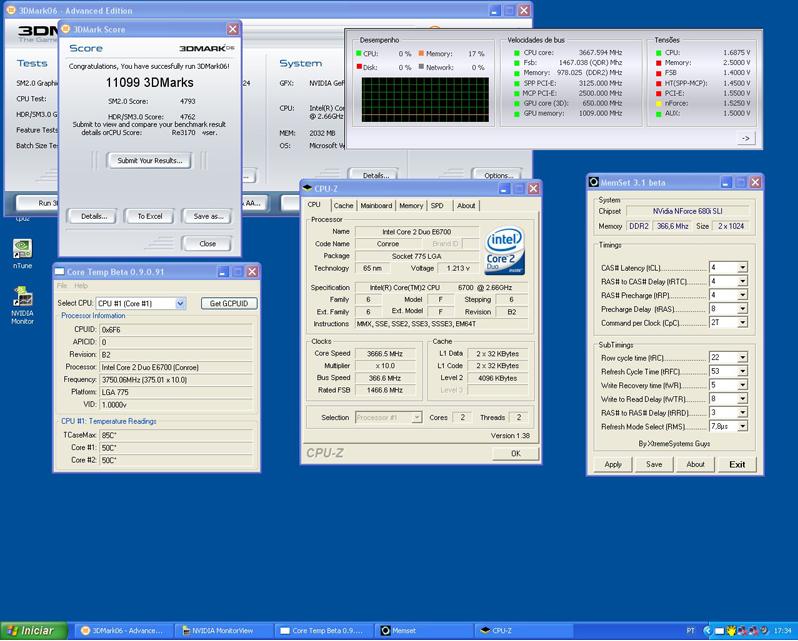Screen dimensions: 798x641
Task: Click the arrow button in NVIDIA monitor
Action: (x=746, y=138)
